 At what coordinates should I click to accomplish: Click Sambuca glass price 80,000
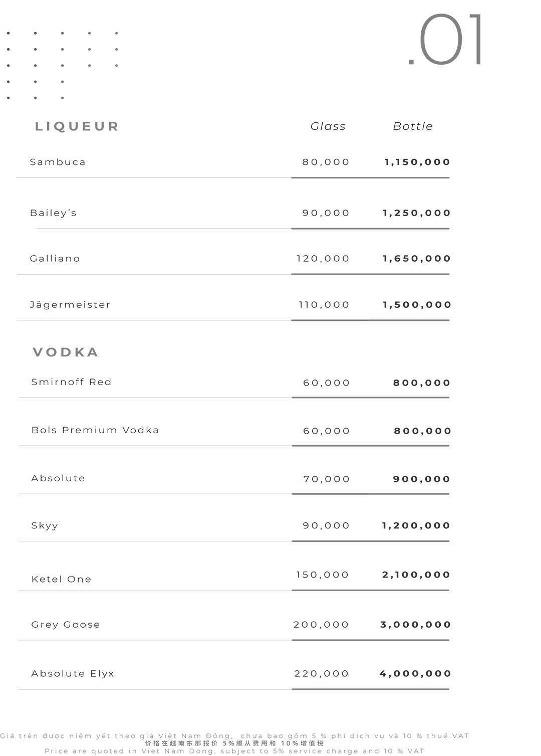(326, 162)
